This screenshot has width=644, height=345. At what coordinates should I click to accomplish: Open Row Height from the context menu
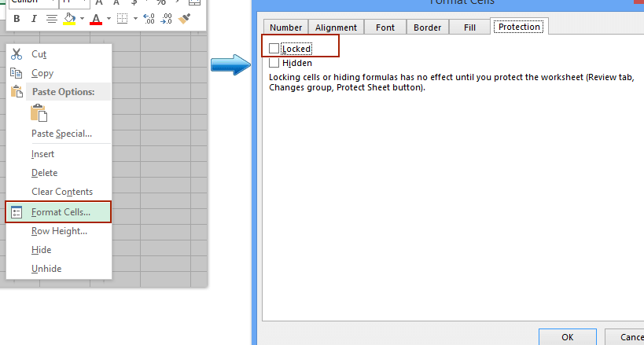pos(59,231)
